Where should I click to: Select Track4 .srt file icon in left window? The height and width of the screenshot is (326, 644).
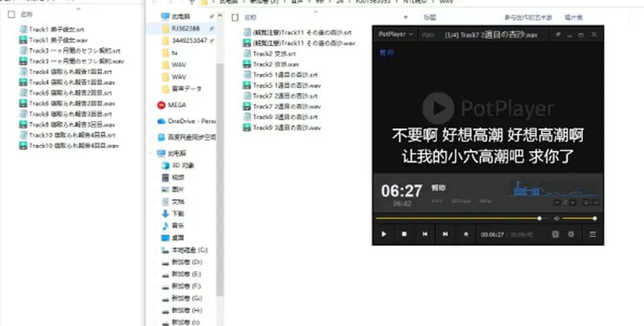tap(23, 72)
